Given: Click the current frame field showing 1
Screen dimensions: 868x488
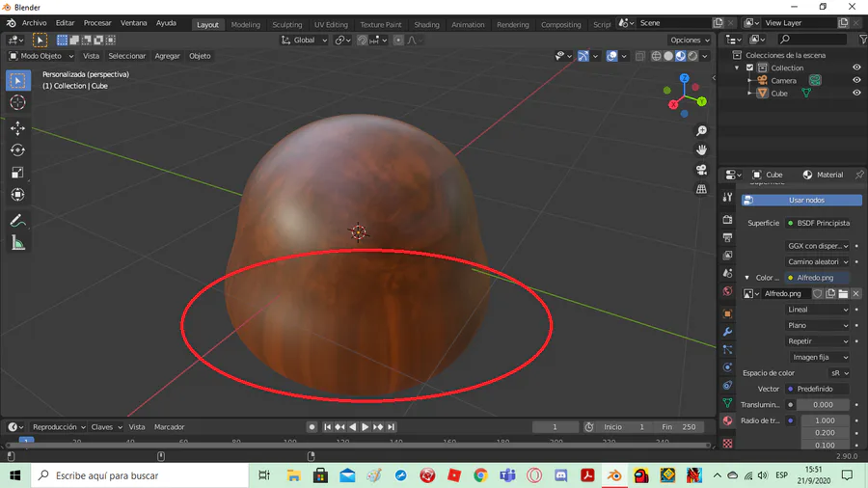Looking at the screenshot, I should [x=555, y=427].
